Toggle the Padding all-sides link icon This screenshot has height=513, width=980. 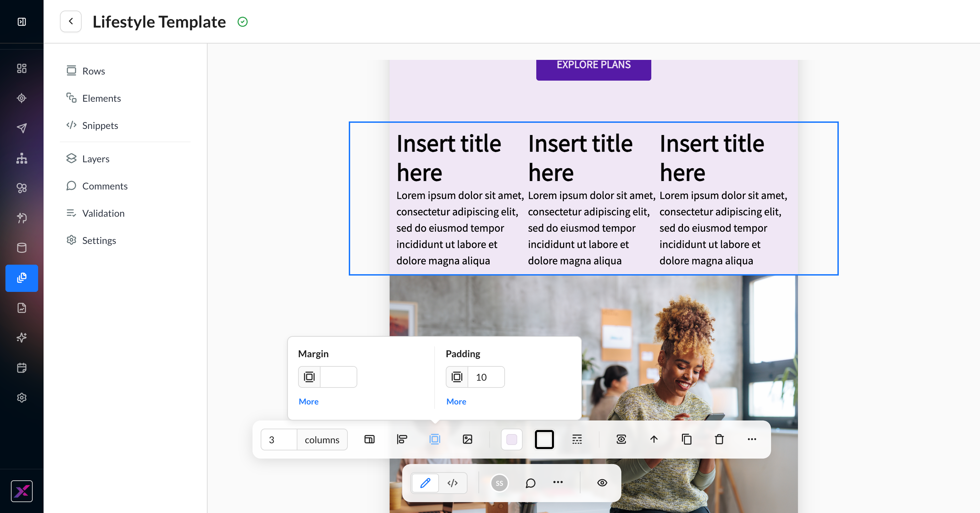[x=457, y=377]
